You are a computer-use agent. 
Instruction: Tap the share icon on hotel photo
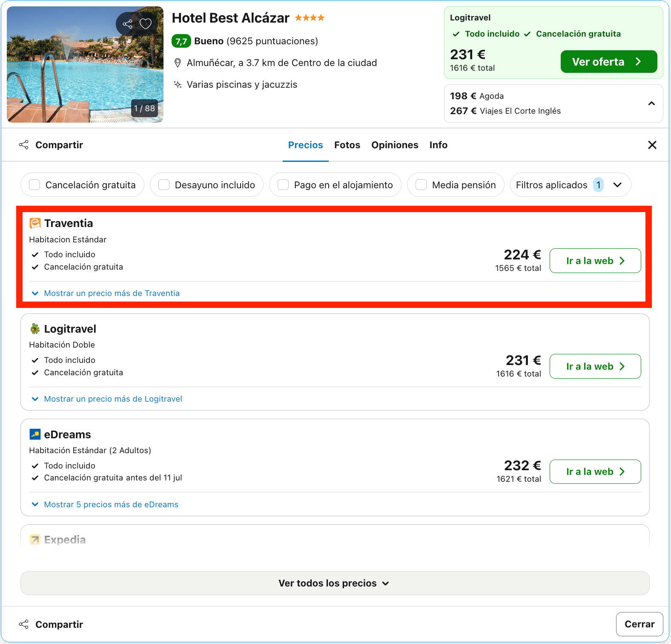click(x=127, y=24)
